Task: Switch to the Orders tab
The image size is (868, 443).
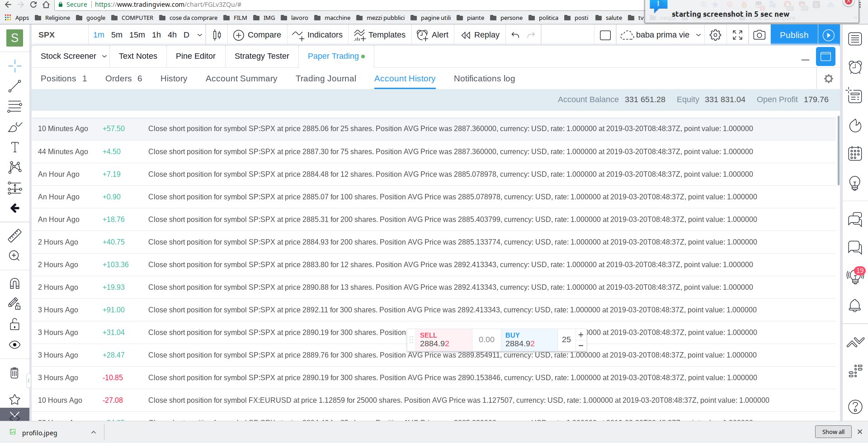Action: point(123,79)
